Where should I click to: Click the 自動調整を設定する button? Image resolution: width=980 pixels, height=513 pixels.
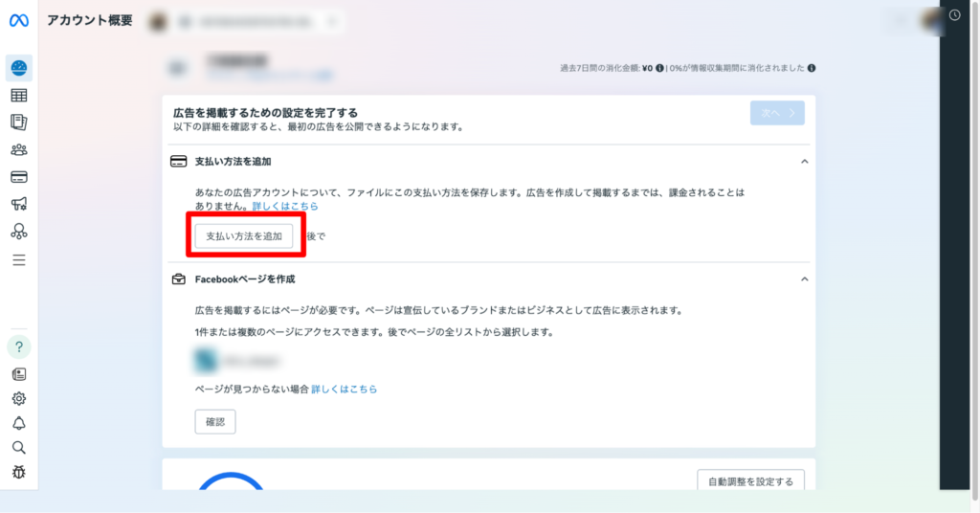coord(749,480)
